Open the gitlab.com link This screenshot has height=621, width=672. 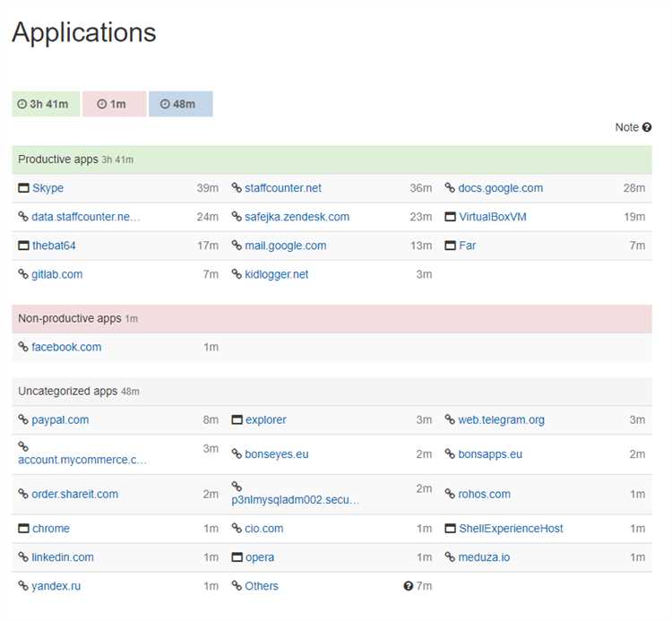[x=57, y=274]
